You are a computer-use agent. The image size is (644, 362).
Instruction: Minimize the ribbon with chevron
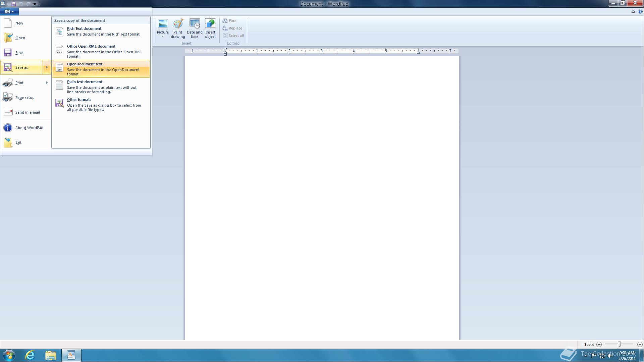[x=633, y=11]
